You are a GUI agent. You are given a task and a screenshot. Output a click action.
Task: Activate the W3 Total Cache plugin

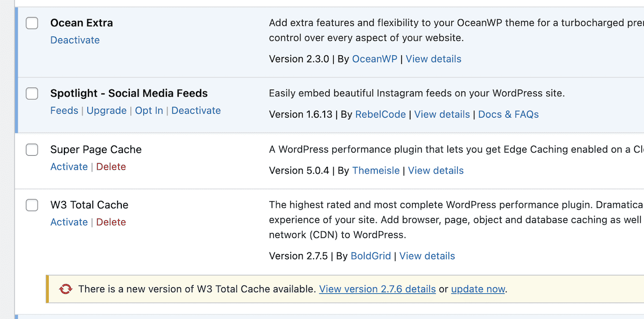click(x=69, y=222)
